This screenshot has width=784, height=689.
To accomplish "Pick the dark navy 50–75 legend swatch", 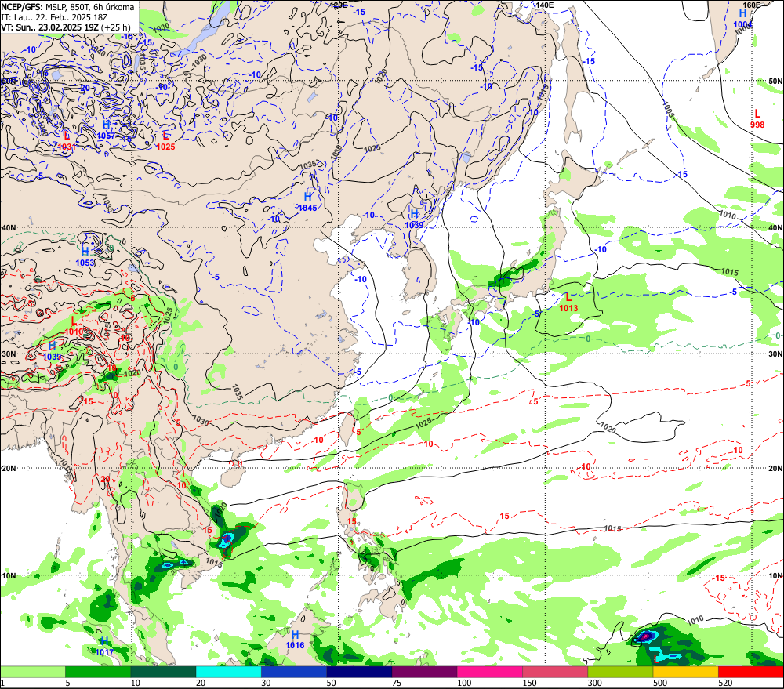I will (359, 672).
